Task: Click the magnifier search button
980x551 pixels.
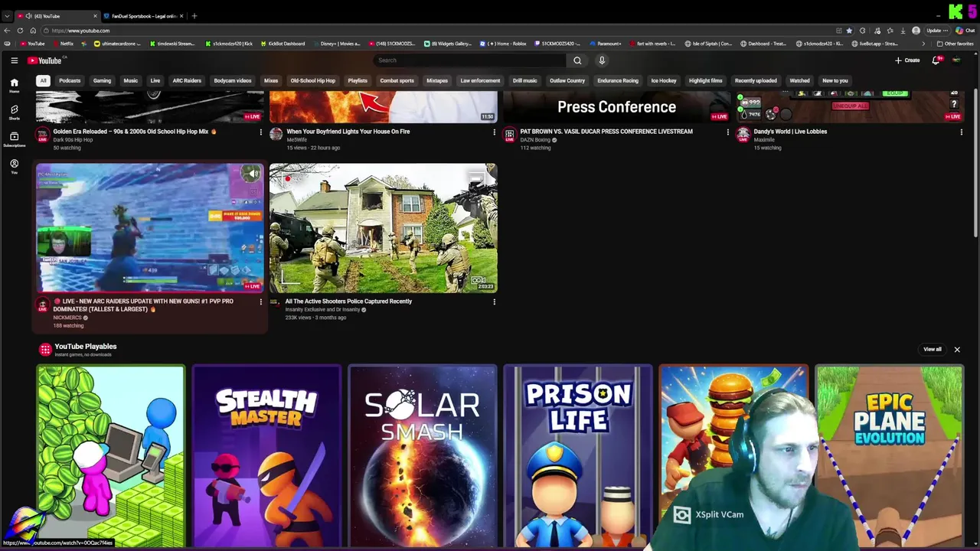Action: coord(577,60)
